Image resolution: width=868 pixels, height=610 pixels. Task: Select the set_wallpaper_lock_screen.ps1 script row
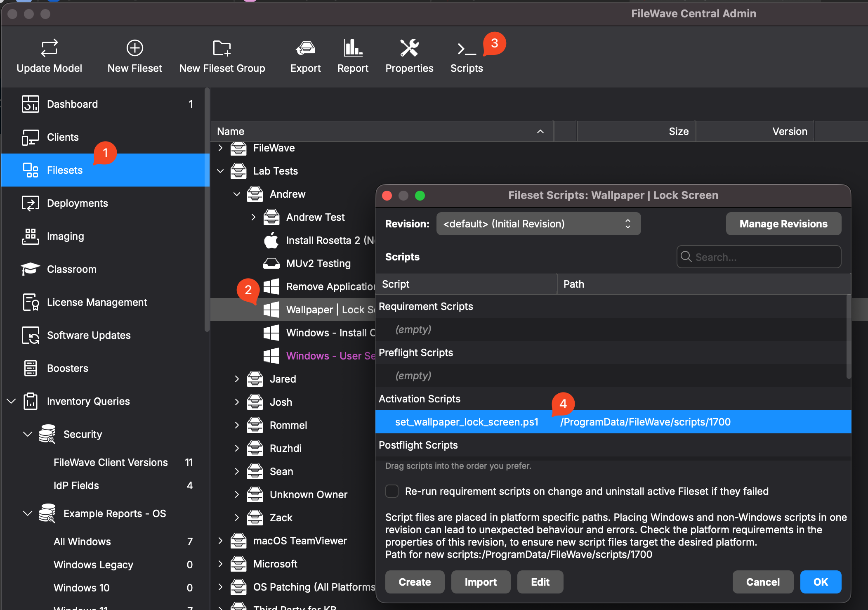tap(466, 422)
